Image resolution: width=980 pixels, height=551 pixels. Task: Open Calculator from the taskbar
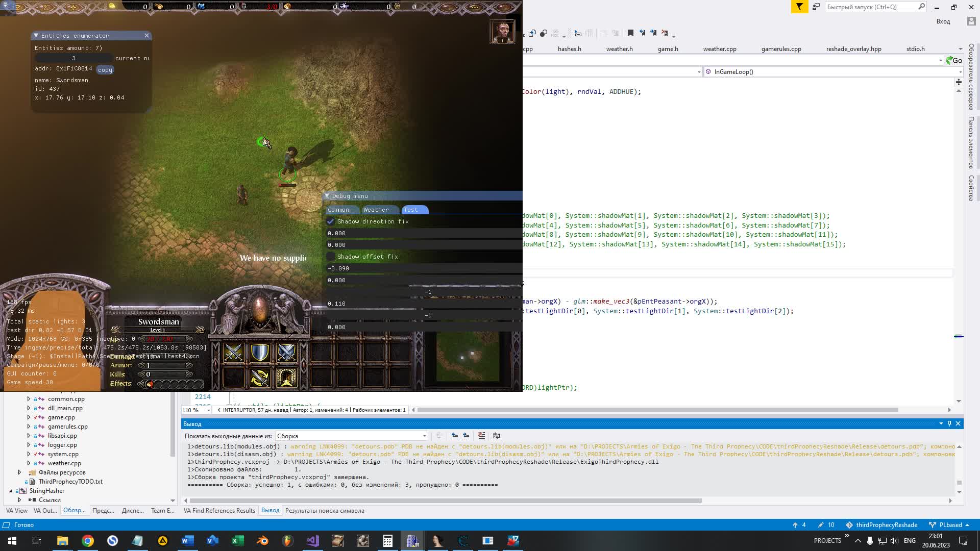point(388,541)
